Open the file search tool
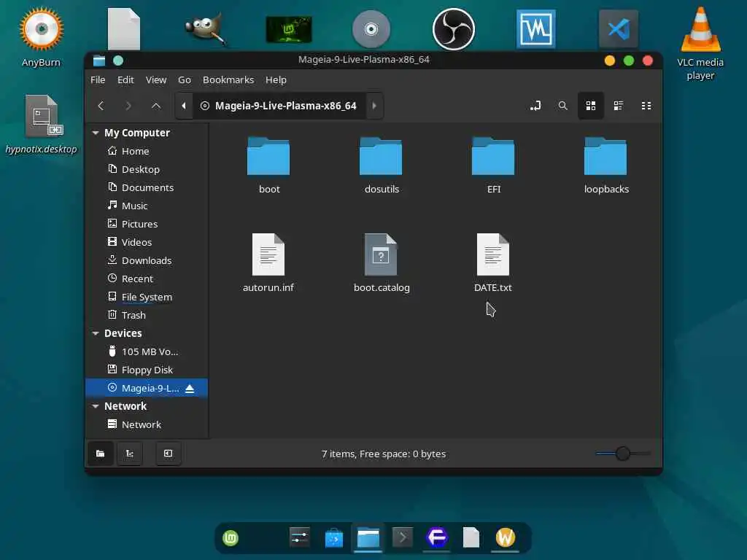Viewport: 747px width, 560px height. pyautogui.click(x=562, y=106)
